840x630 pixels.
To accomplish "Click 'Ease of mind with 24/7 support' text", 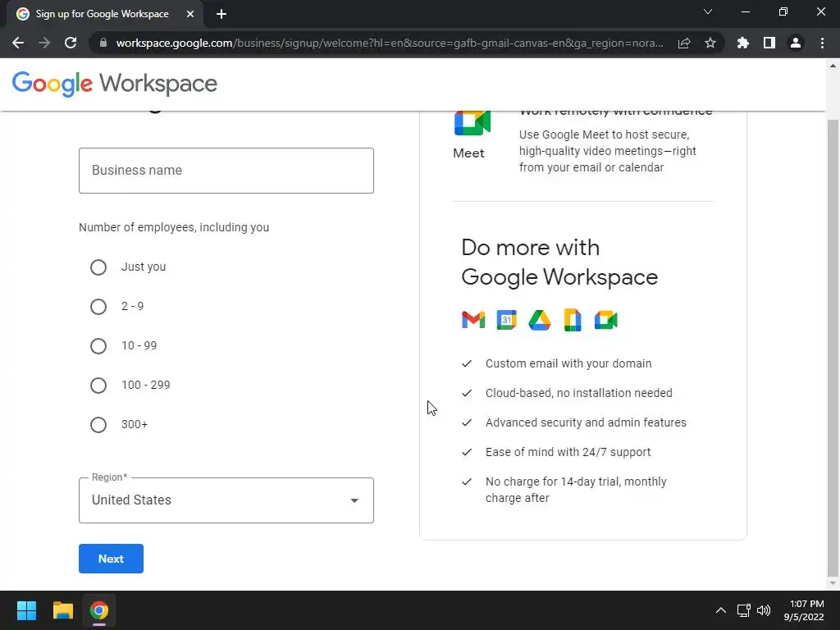I will tap(568, 452).
